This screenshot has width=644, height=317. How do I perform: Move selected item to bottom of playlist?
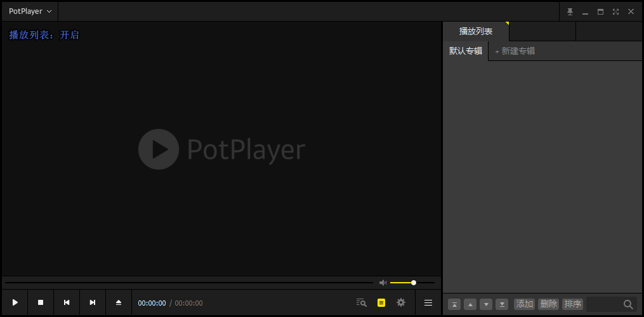pos(502,304)
